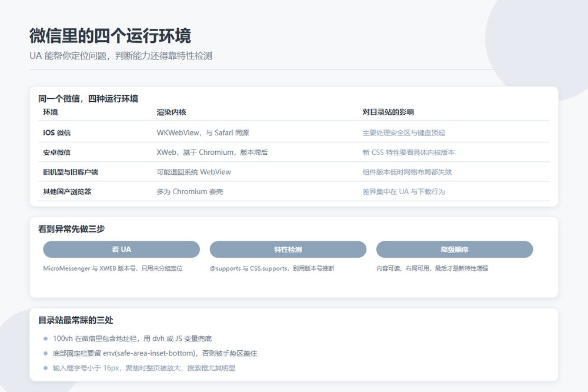Click the 环境 column header
The image size is (588, 392).
(x=51, y=112)
